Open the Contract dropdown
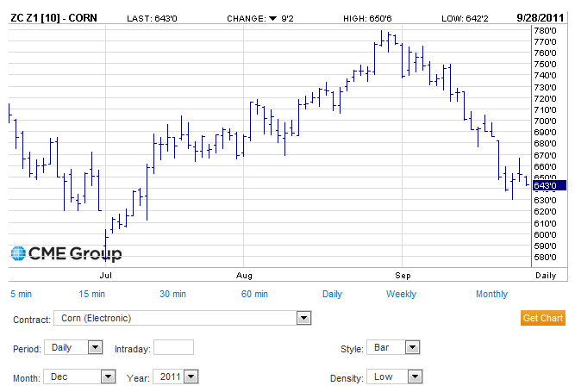The width and height of the screenshot is (575, 392). 303,319
